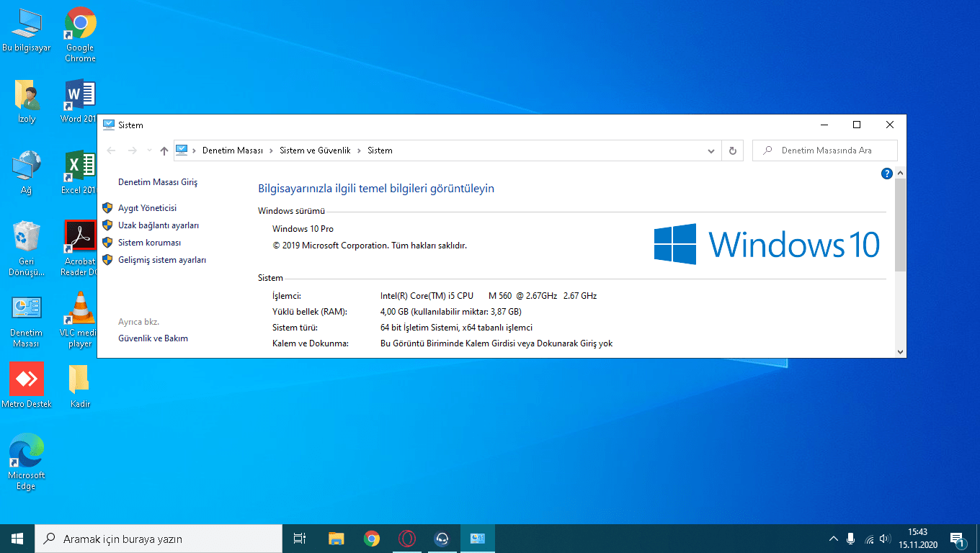Open Metro Destek desktop icon
Image resolution: width=980 pixels, height=553 pixels.
(27, 385)
